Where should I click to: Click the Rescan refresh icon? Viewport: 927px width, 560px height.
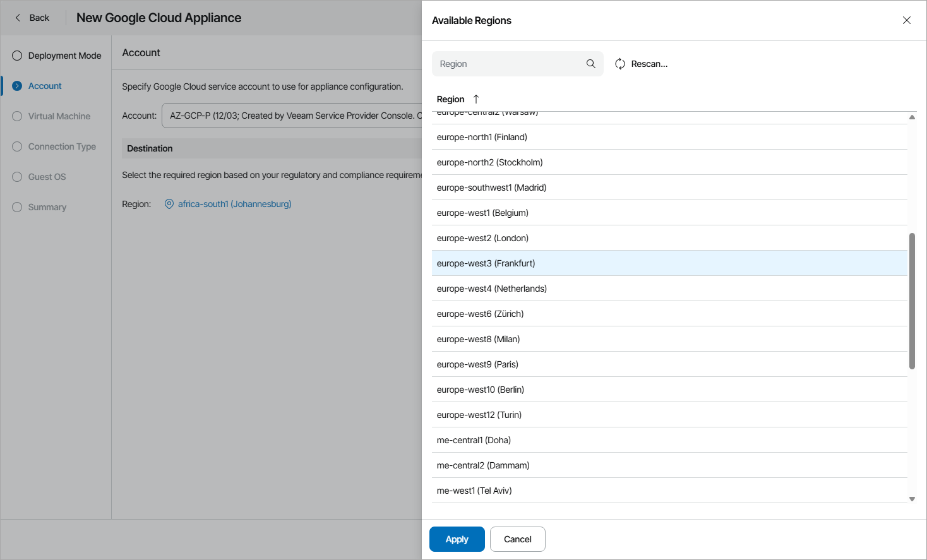[x=619, y=63]
